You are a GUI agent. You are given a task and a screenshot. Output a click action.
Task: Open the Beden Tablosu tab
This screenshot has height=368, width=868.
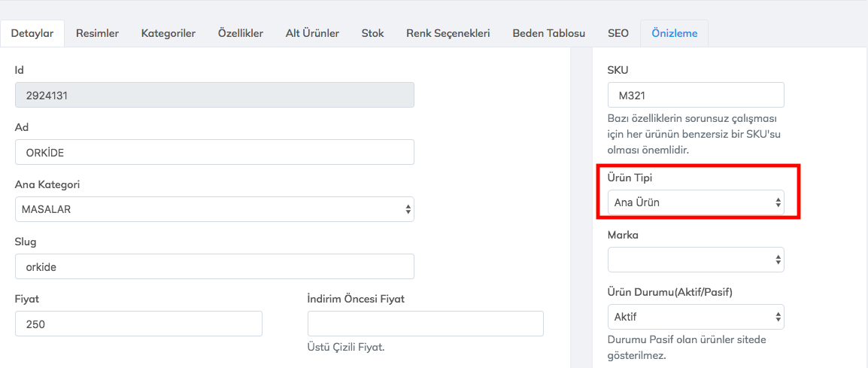[x=549, y=33]
